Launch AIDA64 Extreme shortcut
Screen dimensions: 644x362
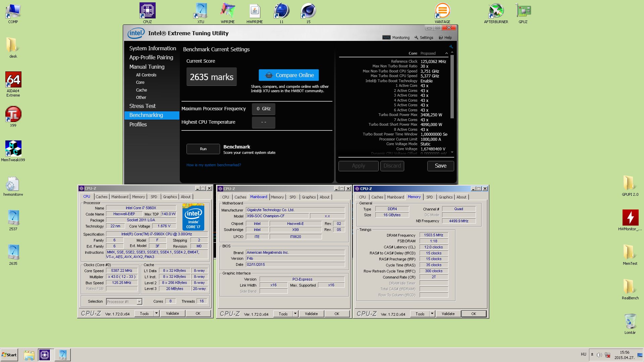pos(13,84)
